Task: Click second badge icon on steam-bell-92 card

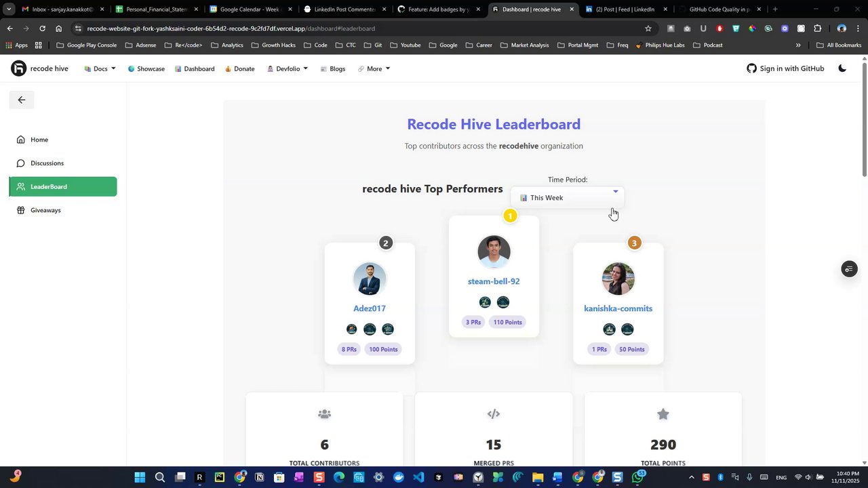Action: pos(503,302)
